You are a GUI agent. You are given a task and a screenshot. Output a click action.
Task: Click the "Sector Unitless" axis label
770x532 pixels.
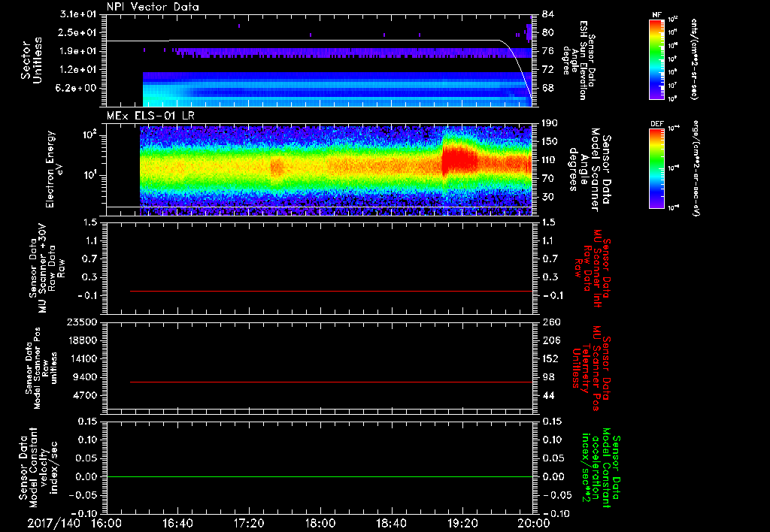pos(32,60)
